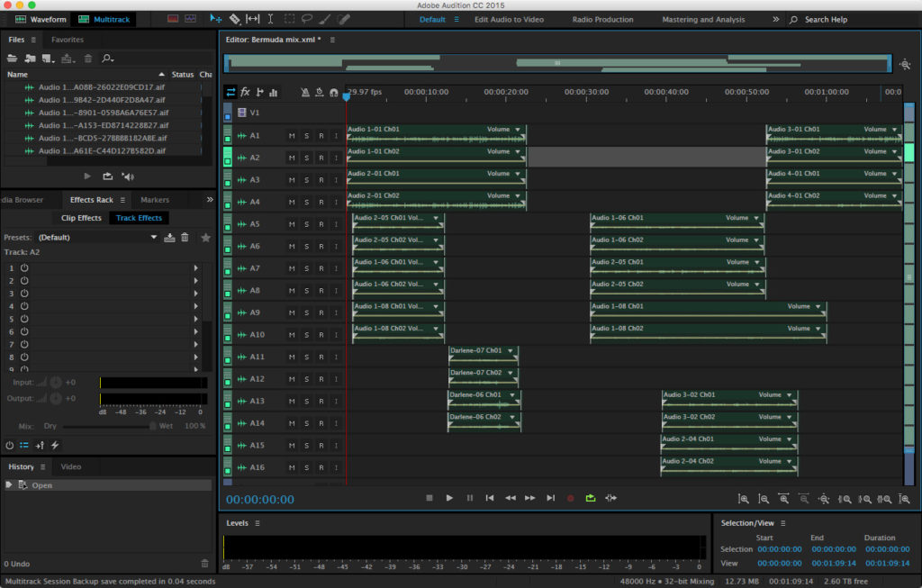This screenshot has width=922, height=588.
Task: Toggle the Inputs/Outputs track view
Action: 230,93
